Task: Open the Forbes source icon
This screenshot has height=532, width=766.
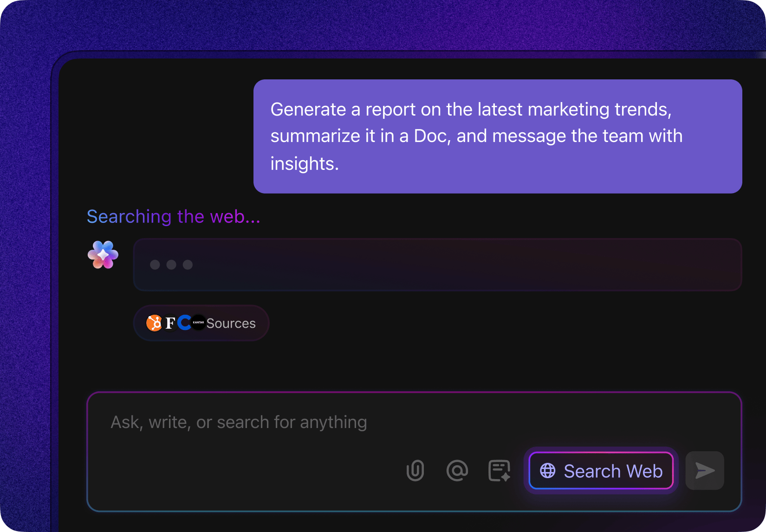Action: point(171,322)
